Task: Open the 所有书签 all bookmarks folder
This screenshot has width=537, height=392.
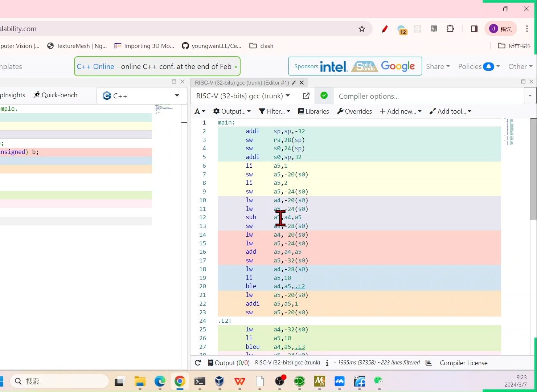Action: pyautogui.click(x=514, y=46)
